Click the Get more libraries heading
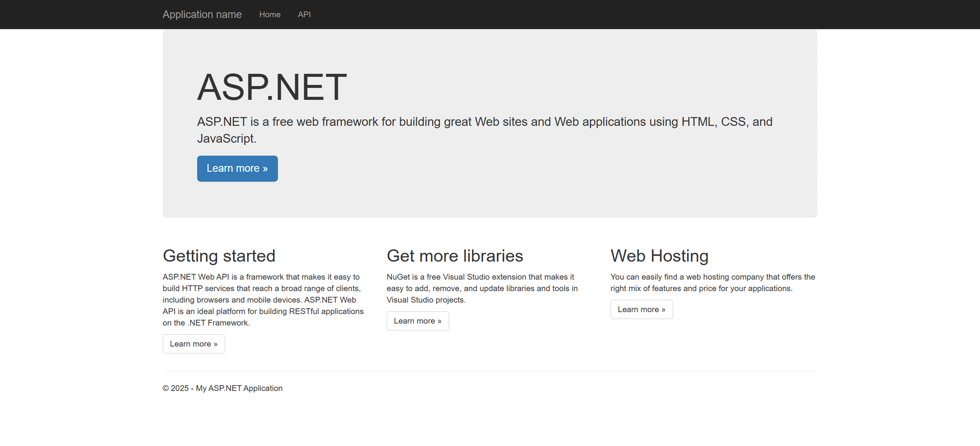 (455, 256)
